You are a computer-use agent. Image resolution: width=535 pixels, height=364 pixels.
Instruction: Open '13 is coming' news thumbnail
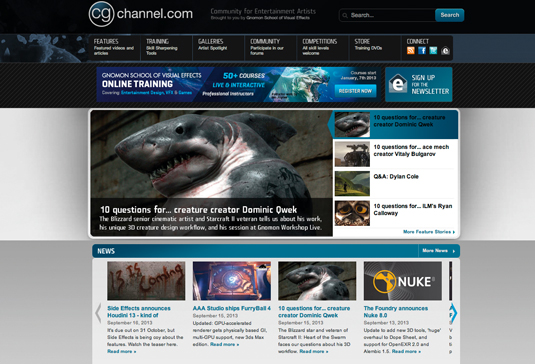coord(146,281)
